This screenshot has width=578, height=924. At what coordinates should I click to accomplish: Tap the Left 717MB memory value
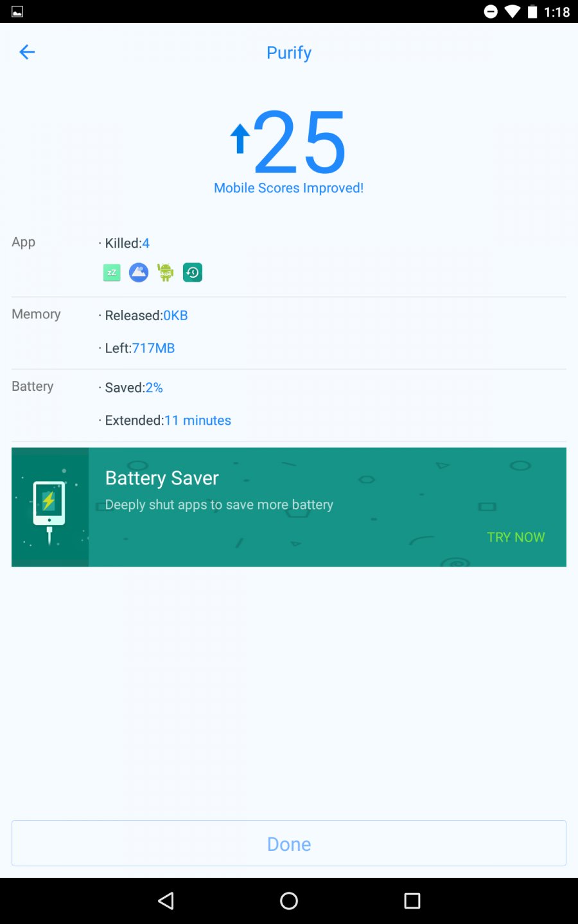[153, 348]
